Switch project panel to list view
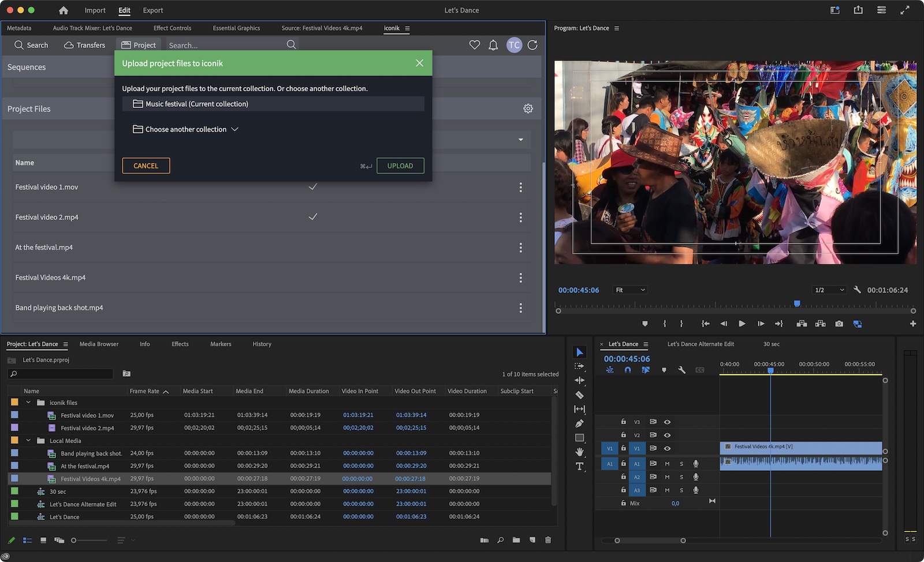The image size is (924, 562). point(27,540)
